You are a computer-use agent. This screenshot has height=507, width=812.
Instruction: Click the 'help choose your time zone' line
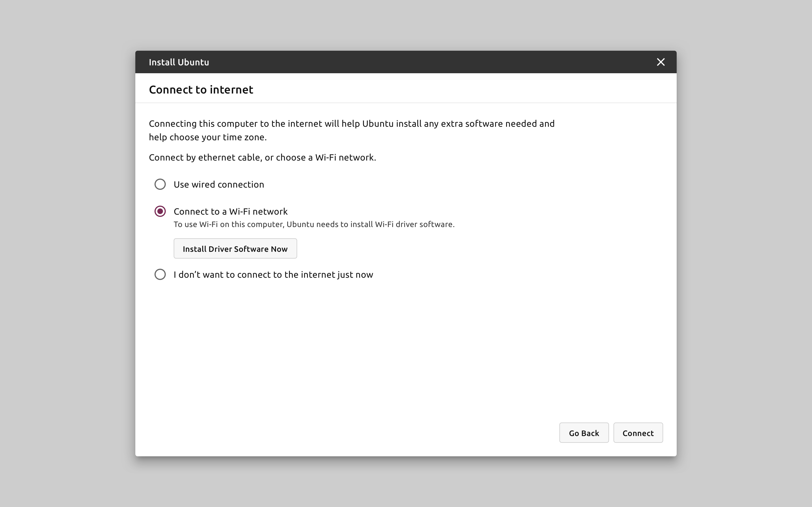(x=208, y=137)
